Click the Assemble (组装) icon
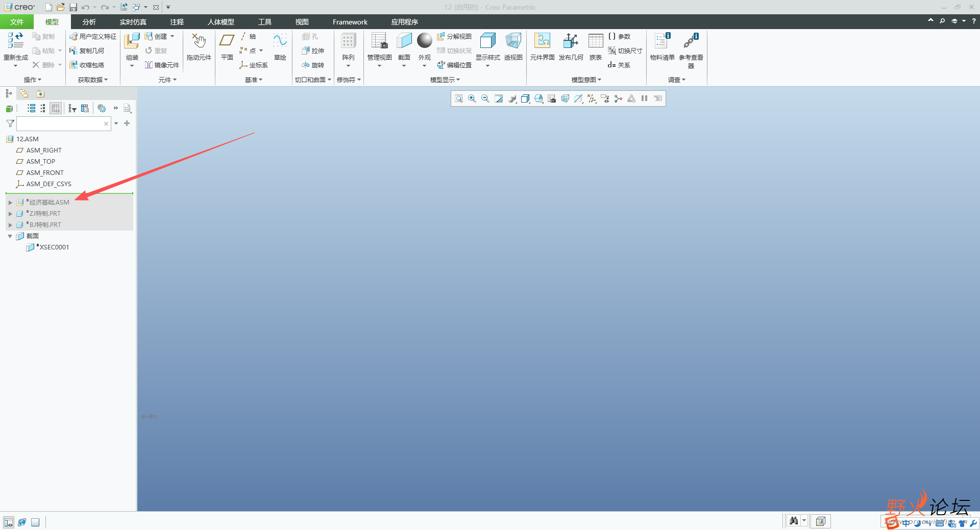The height and width of the screenshot is (530, 980). click(132, 41)
